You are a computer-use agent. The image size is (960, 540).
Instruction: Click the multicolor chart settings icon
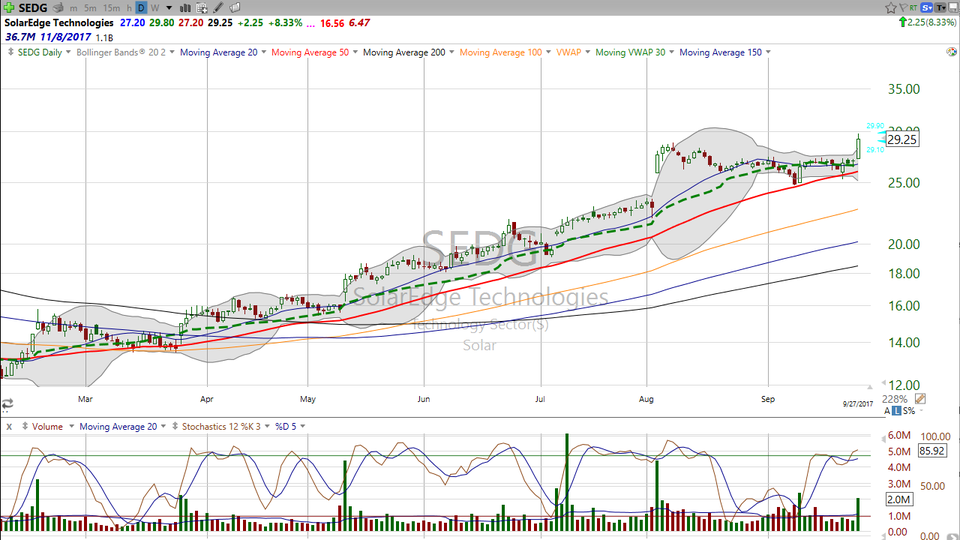click(951, 52)
